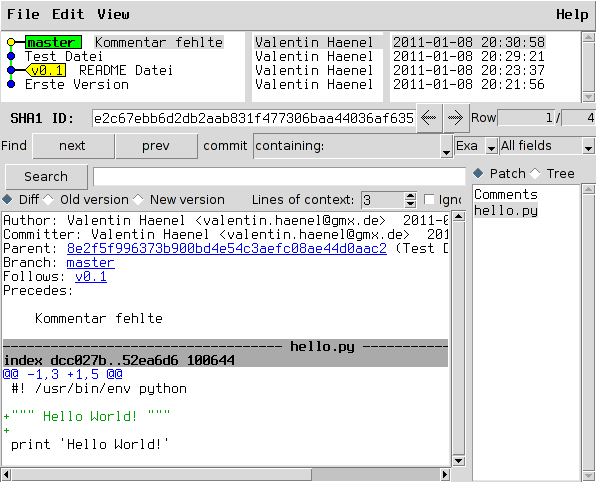Click the master branch link
Screen dimensions: 596x482
pos(90,262)
